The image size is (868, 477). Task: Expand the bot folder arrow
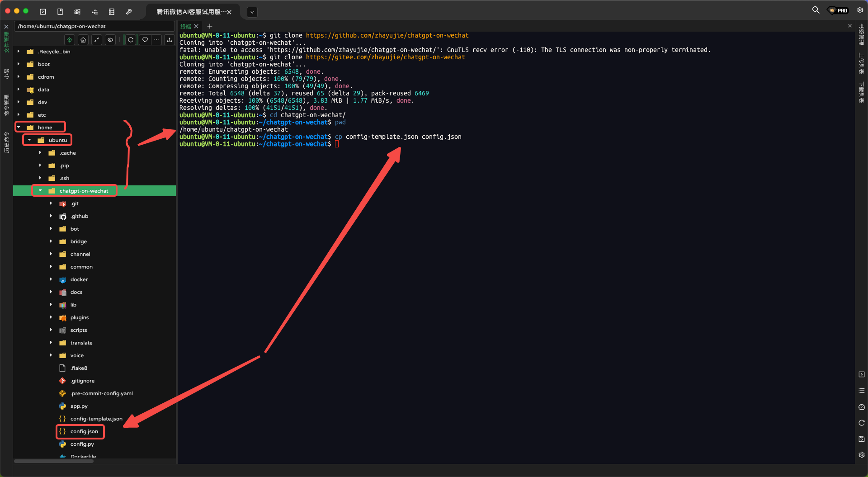pos(51,229)
